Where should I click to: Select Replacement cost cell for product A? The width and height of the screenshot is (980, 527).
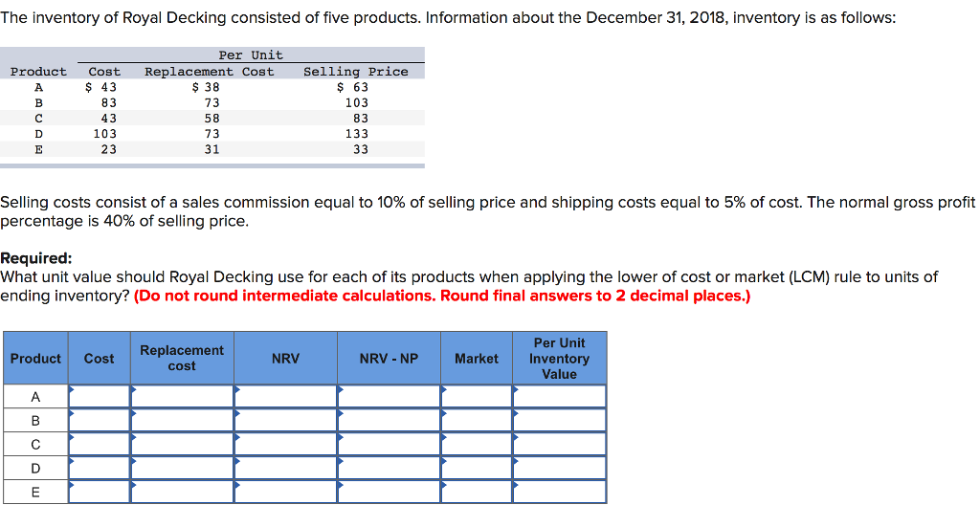[182, 397]
